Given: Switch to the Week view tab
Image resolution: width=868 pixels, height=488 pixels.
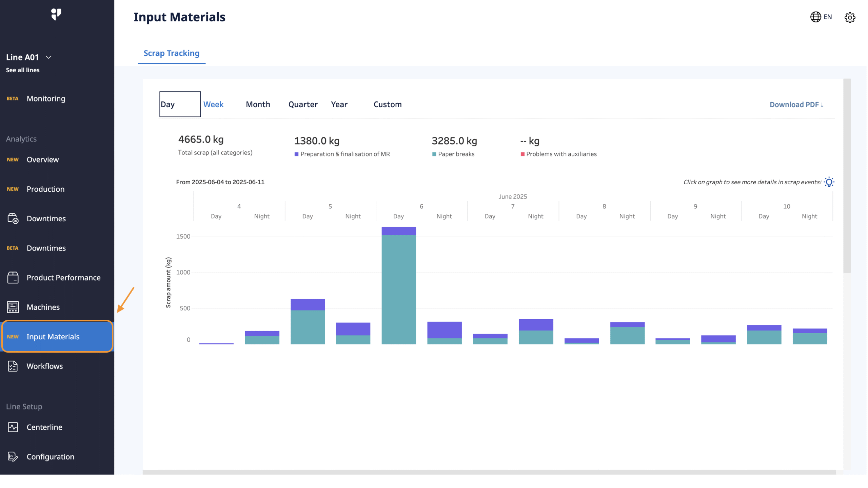Looking at the screenshot, I should pyautogui.click(x=213, y=104).
